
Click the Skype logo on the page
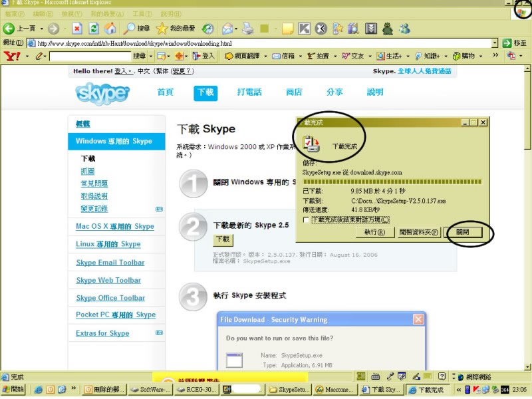point(102,93)
